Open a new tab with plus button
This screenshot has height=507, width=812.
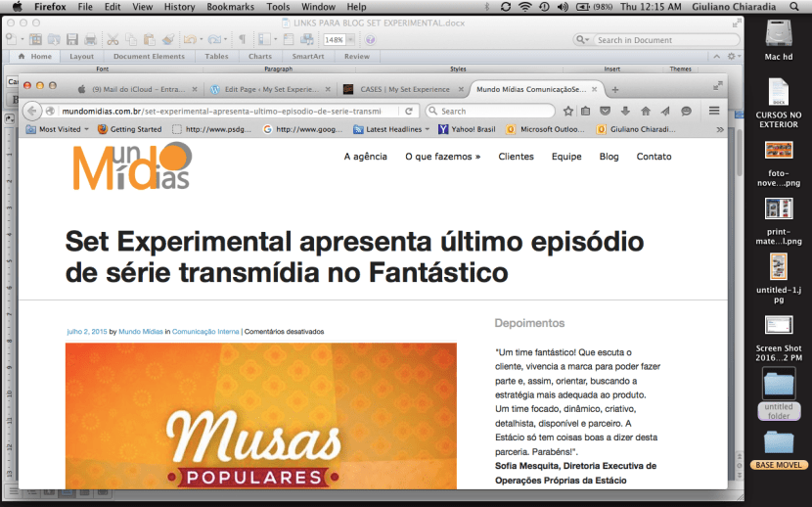(x=615, y=90)
